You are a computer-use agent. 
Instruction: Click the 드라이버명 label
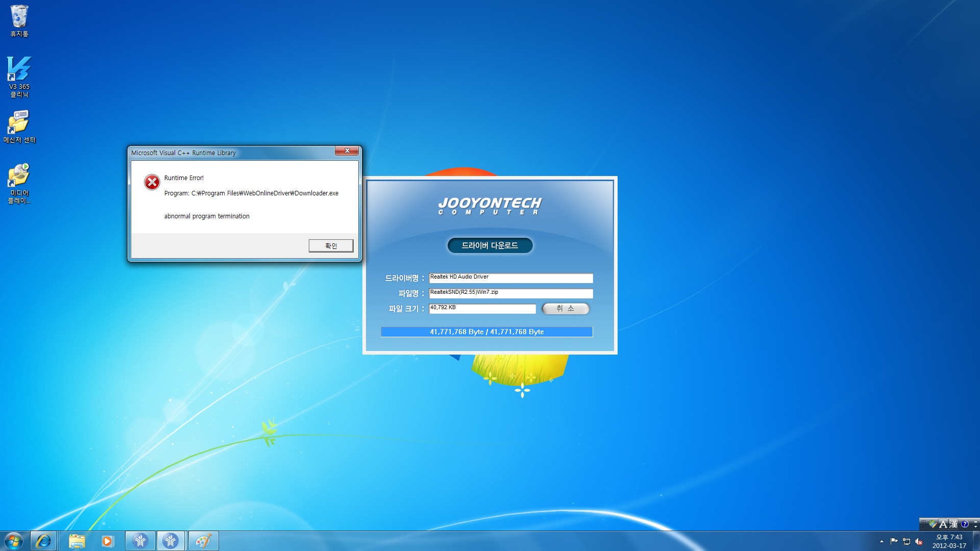click(x=404, y=278)
